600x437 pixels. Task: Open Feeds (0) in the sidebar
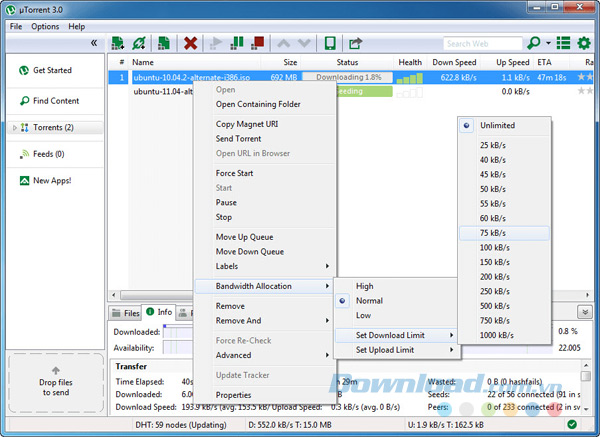point(42,154)
